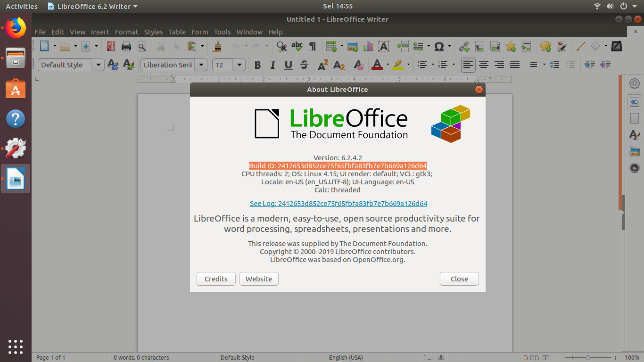
Task: Toggle Subscript formatting
Action: tap(339, 65)
